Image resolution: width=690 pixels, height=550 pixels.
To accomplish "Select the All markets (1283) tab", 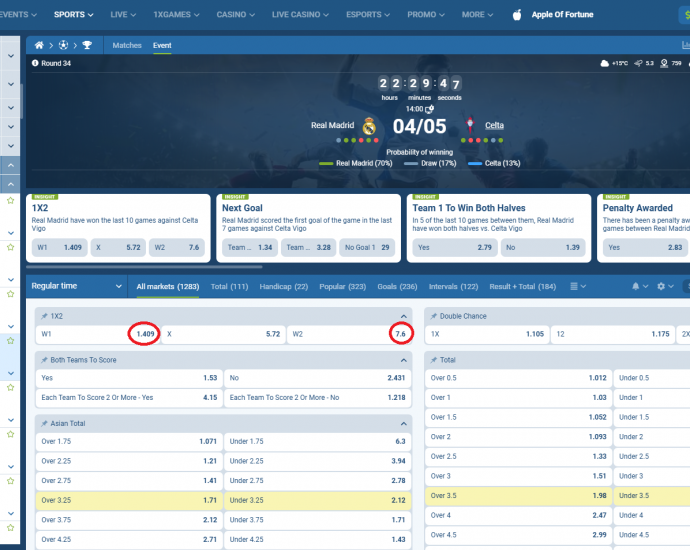I will (x=168, y=286).
